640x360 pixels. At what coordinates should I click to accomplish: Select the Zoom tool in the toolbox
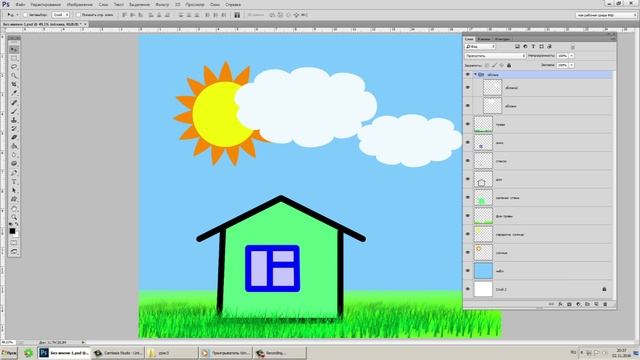tap(14, 217)
